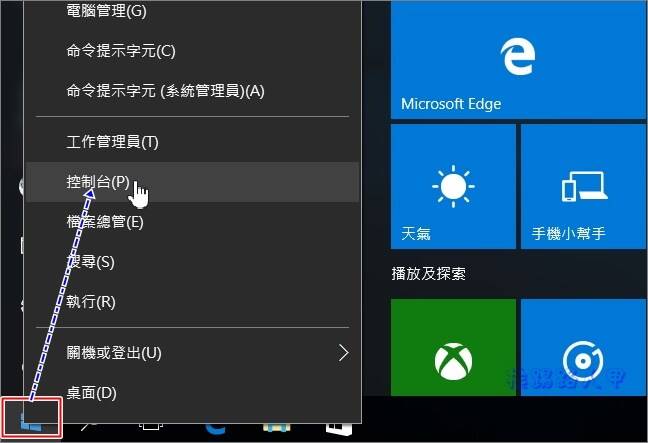Open the green Xbox tile
The height and width of the screenshot is (443, 648).
(x=453, y=347)
